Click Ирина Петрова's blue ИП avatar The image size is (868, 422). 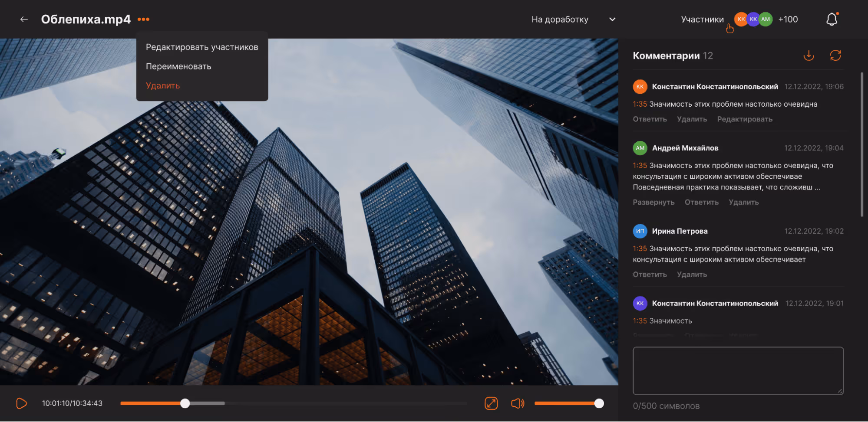tap(640, 231)
